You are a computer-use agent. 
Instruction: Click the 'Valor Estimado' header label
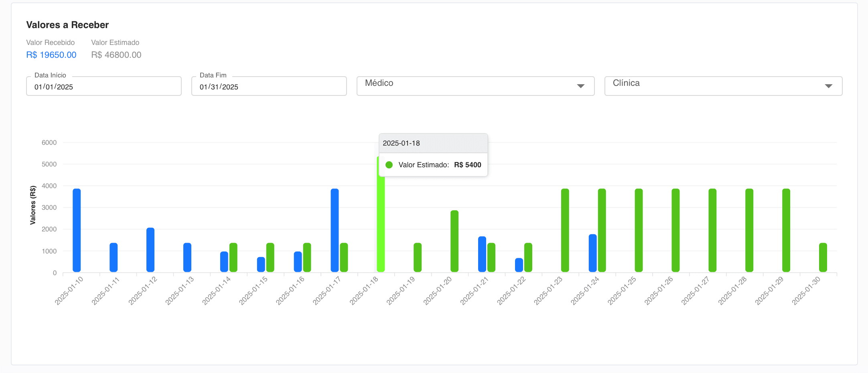pos(115,43)
